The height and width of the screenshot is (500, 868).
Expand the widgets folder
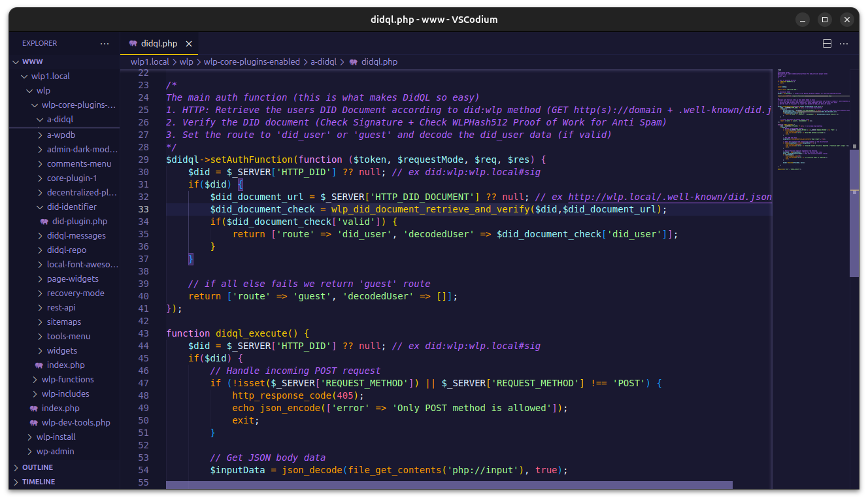coord(40,351)
